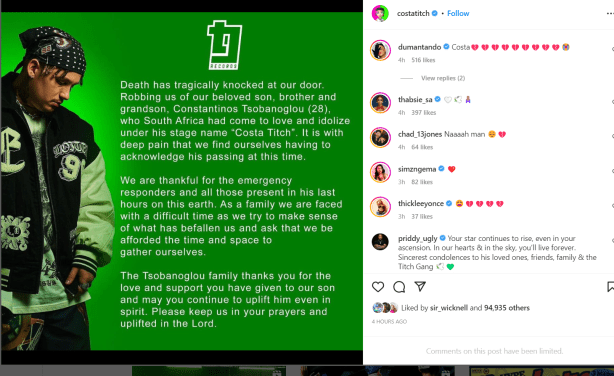Follow the costatitch account

[458, 13]
